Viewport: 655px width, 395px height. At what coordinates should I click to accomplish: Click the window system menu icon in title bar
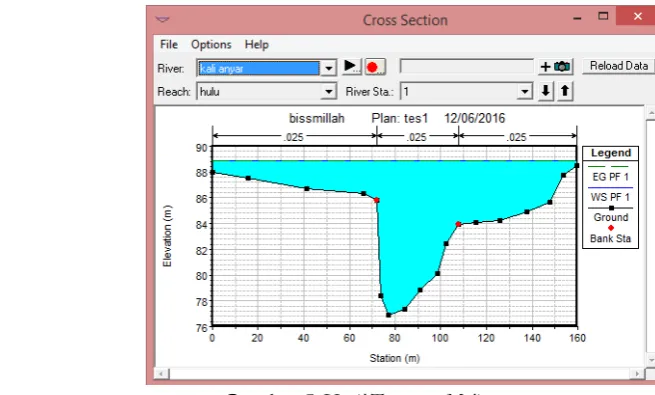click(x=162, y=19)
